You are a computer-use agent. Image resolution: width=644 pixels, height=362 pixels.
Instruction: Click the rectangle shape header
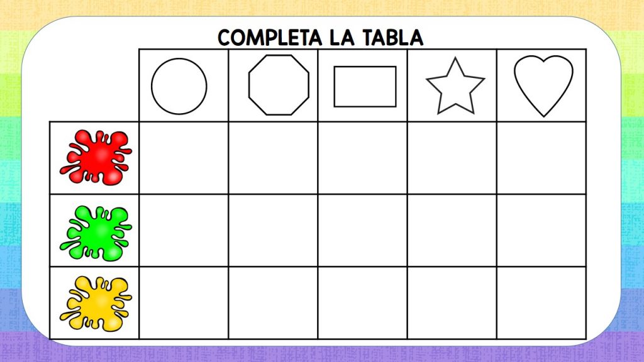coord(365,87)
